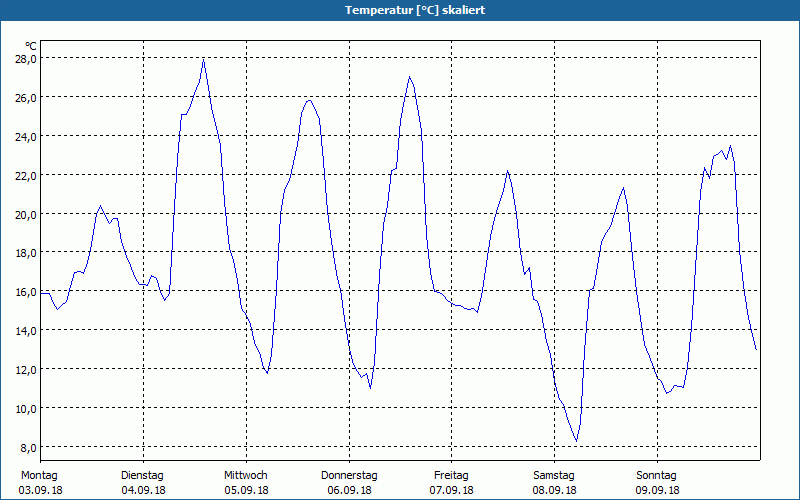Click the date 07.09.18

click(x=452, y=490)
